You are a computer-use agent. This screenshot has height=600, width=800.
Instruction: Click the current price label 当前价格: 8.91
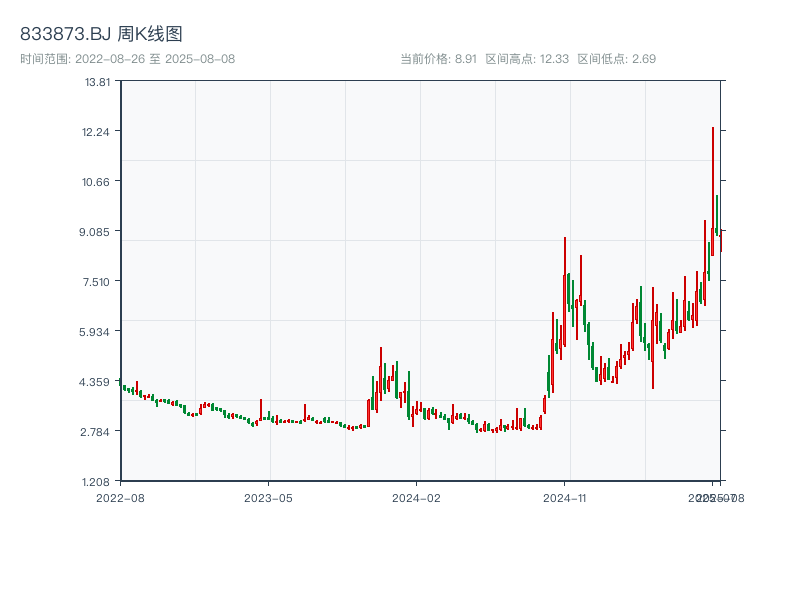coord(438,59)
